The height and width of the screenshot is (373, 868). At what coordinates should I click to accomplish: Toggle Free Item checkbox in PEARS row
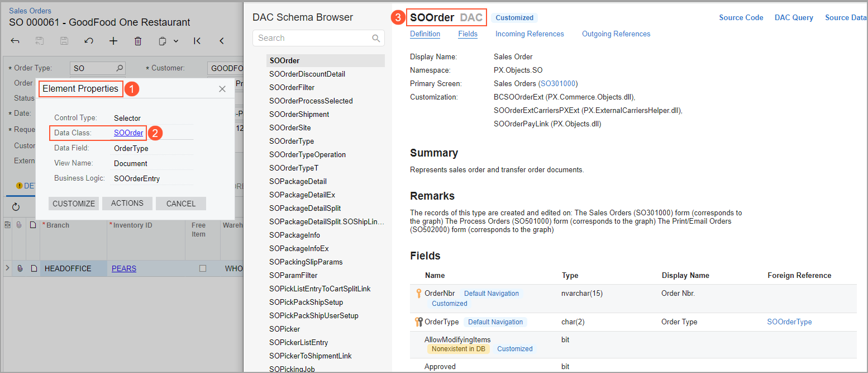click(x=203, y=268)
